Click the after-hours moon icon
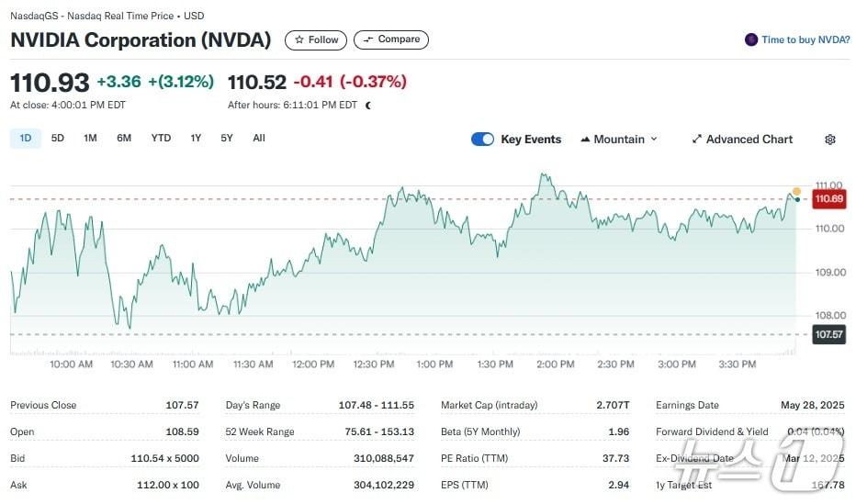856x504 pixels. click(368, 105)
